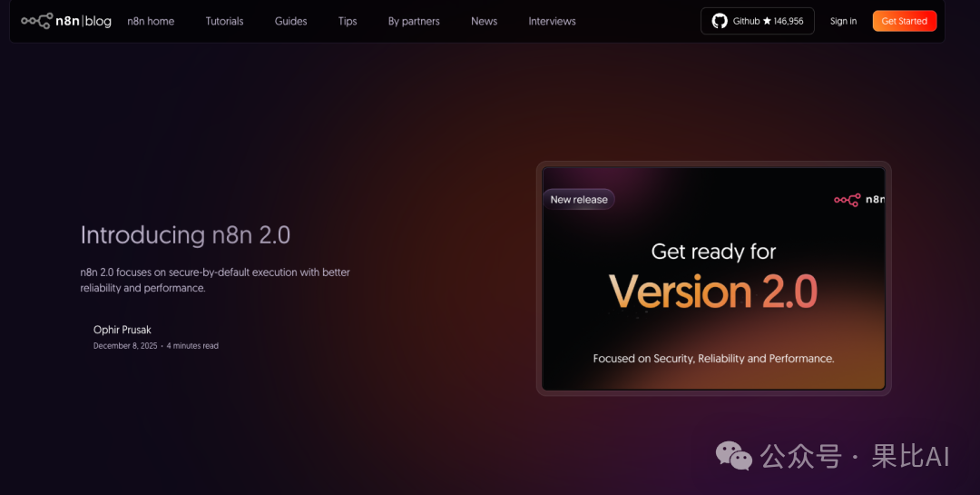Click the n8n blog logo icon

[x=37, y=21]
